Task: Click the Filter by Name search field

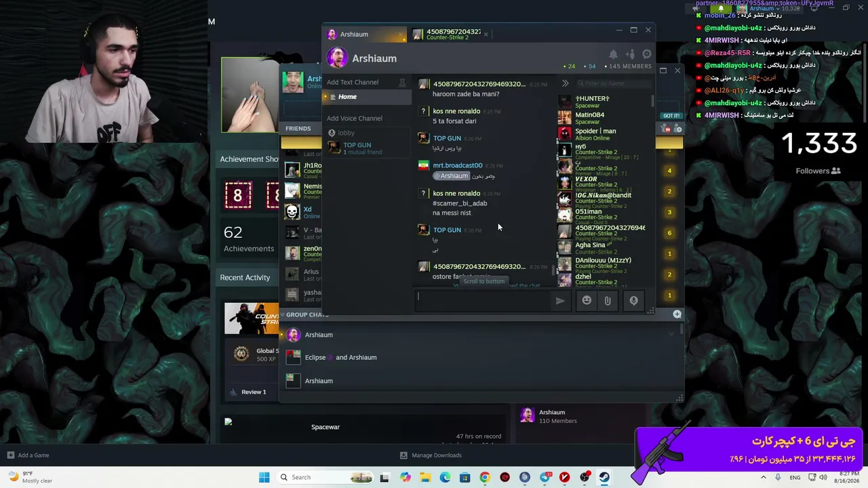Action: (614, 83)
